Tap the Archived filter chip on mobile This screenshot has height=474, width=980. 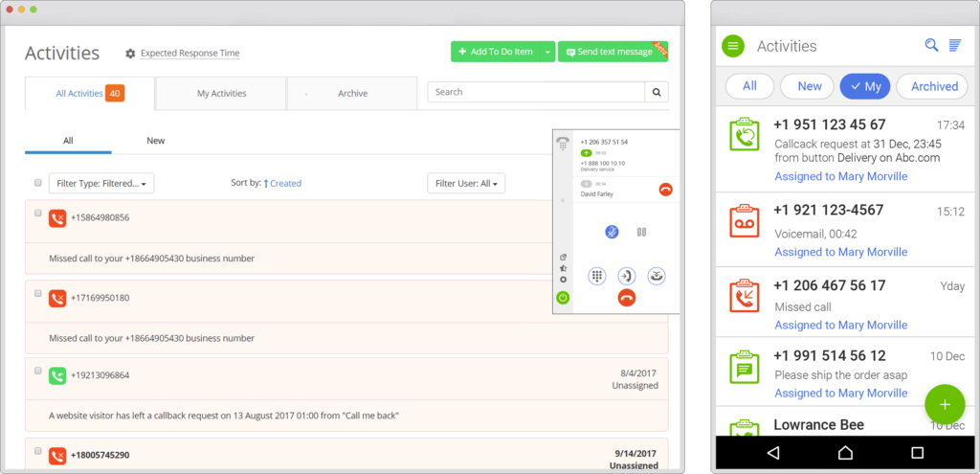click(934, 86)
